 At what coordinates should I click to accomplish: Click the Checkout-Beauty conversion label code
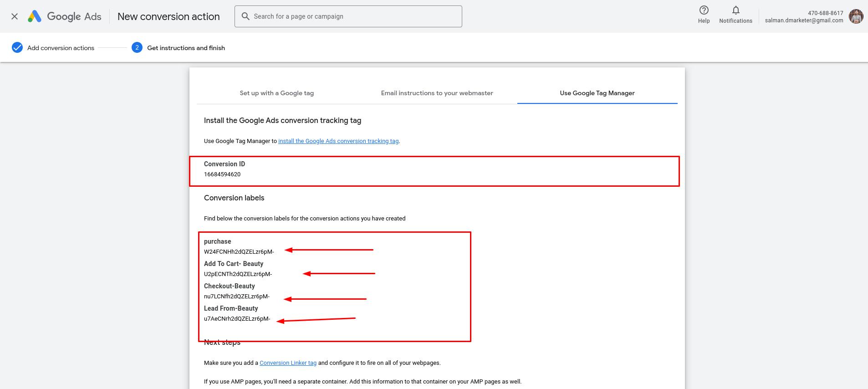(x=236, y=297)
